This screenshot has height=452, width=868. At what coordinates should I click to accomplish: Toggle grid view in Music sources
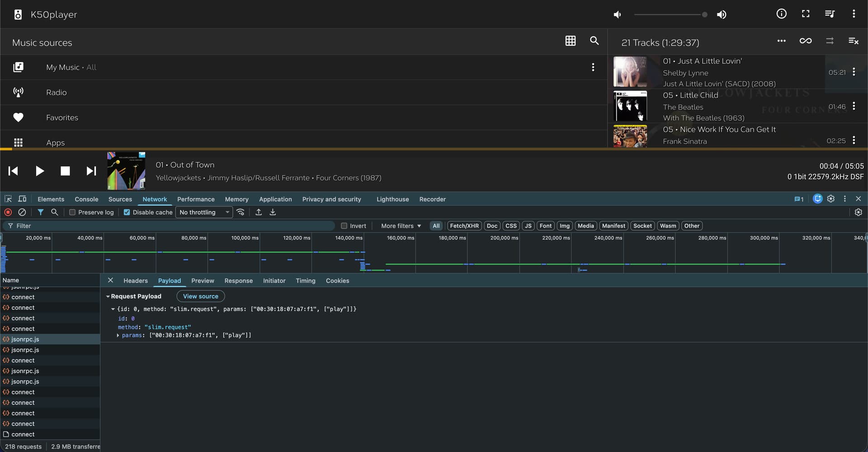571,41
